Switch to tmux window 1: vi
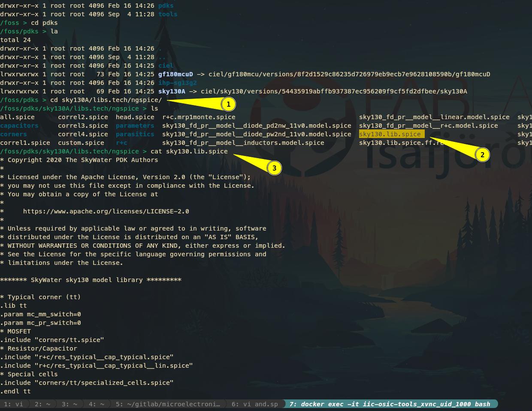 click(14, 404)
